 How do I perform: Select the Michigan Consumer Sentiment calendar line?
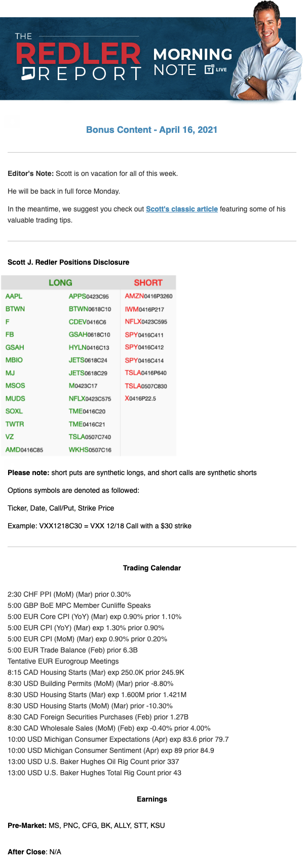(x=111, y=750)
